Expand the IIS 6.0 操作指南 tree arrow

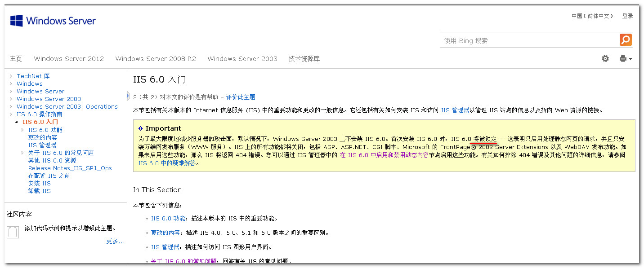(x=11, y=114)
